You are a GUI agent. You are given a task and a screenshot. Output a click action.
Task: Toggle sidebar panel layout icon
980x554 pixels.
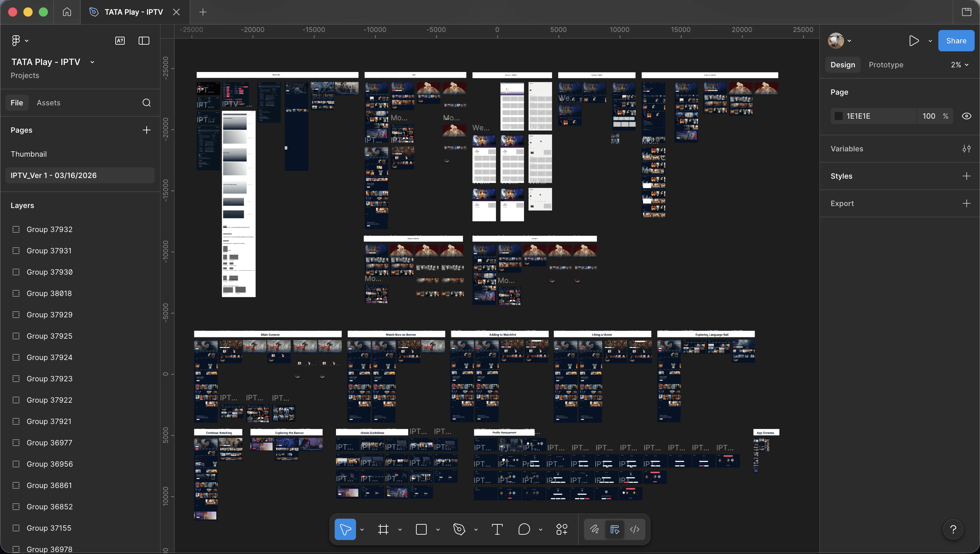(144, 41)
